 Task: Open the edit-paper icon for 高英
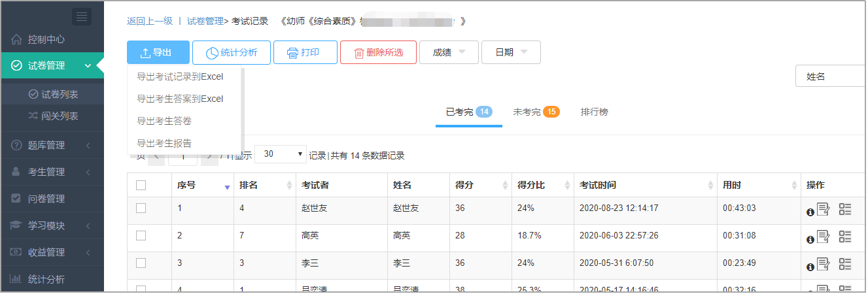tap(823, 237)
